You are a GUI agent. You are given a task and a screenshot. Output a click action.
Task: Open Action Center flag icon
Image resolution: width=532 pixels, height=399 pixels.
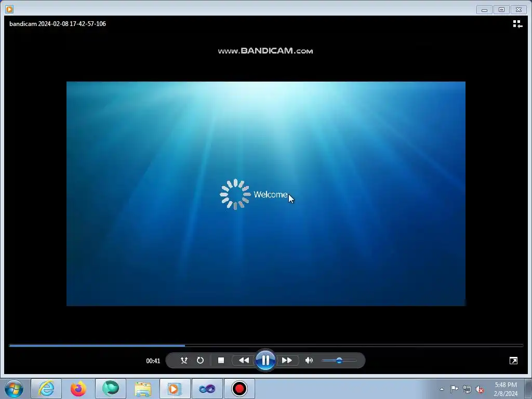click(x=454, y=389)
